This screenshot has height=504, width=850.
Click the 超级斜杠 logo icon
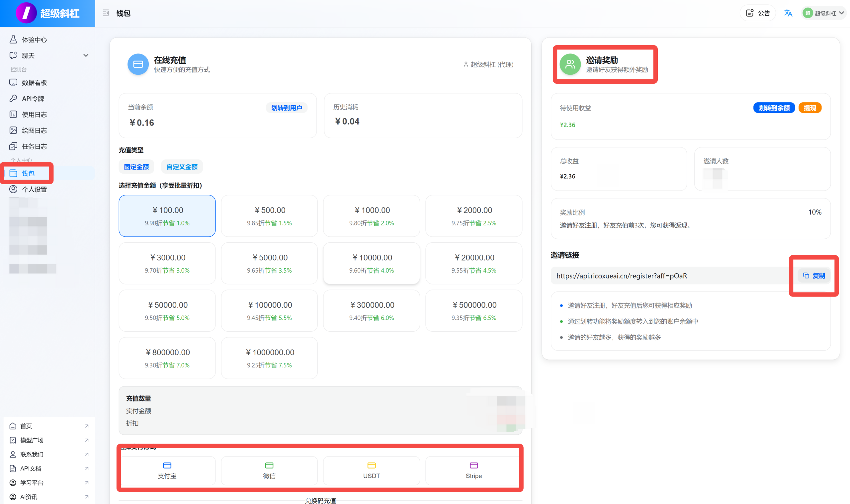click(x=26, y=13)
